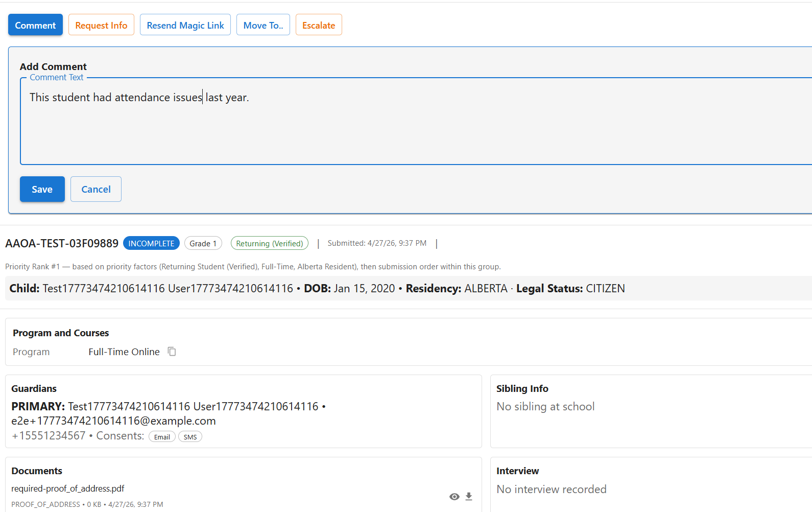This screenshot has width=812, height=512.
Task: Cancel adding the comment
Action: (96, 189)
